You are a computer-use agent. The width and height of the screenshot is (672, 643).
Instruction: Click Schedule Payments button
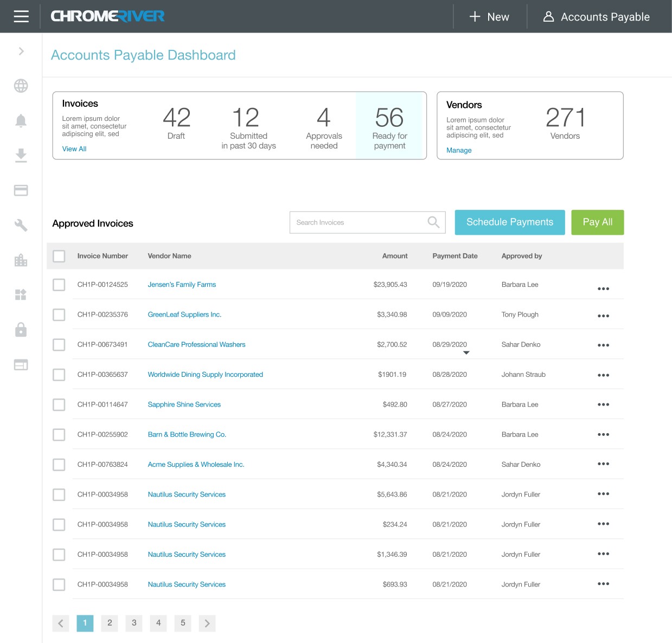(x=510, y=222)
